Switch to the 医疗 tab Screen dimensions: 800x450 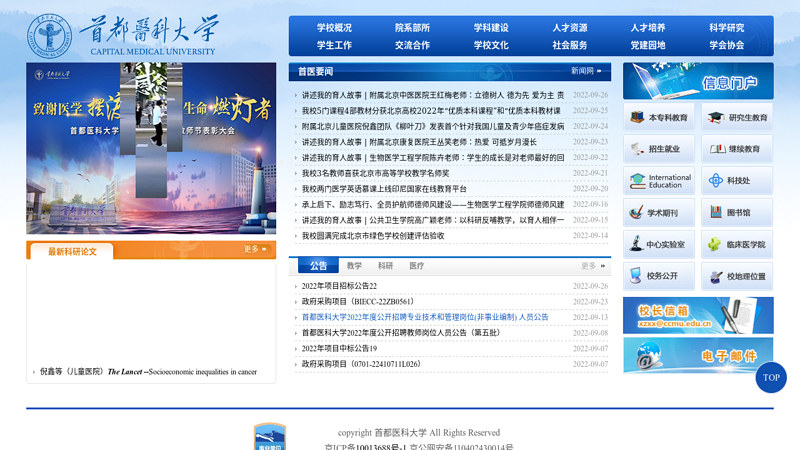point(416,266)
